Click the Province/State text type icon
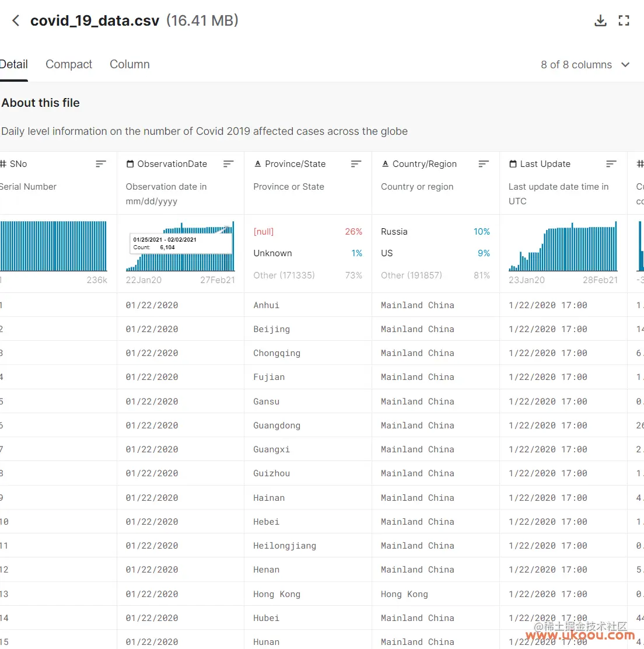 (258, 164)
